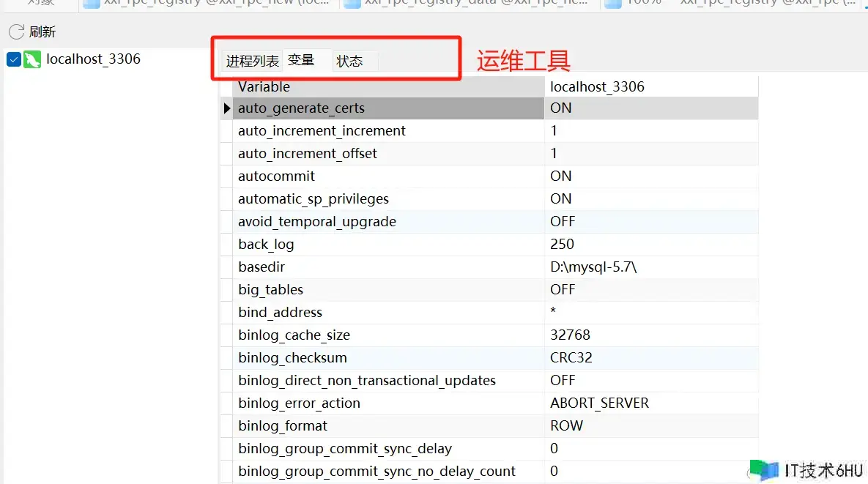Click the back_log value 250
Screen dimensions: 868x484
click(562, 244)
